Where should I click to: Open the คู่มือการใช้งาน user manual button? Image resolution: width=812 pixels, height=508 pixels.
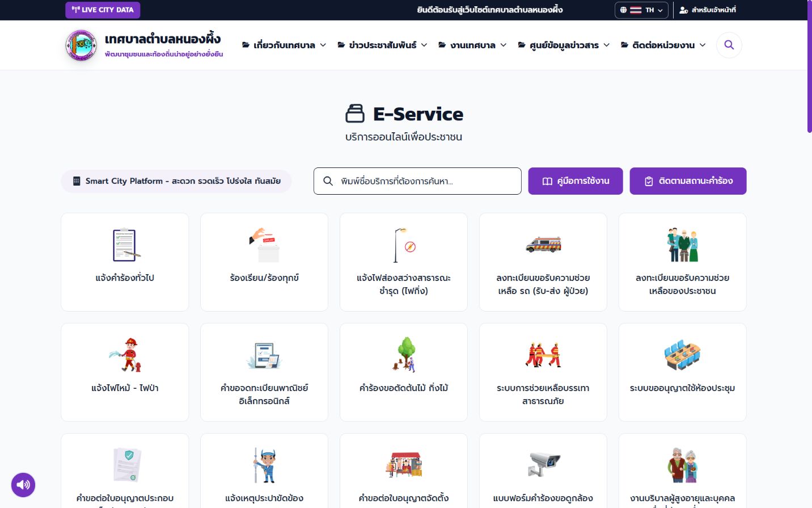tap(576, 181)
